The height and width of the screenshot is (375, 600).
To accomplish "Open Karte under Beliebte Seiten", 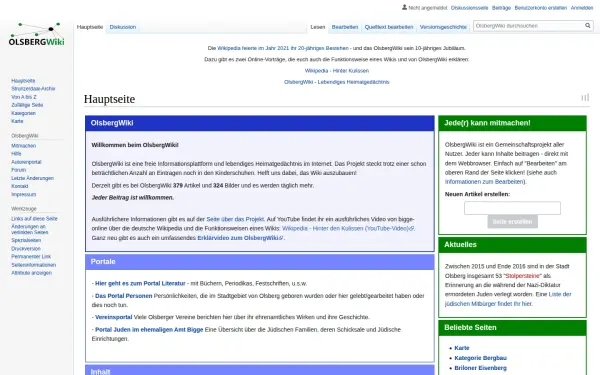I will (462, 348).
